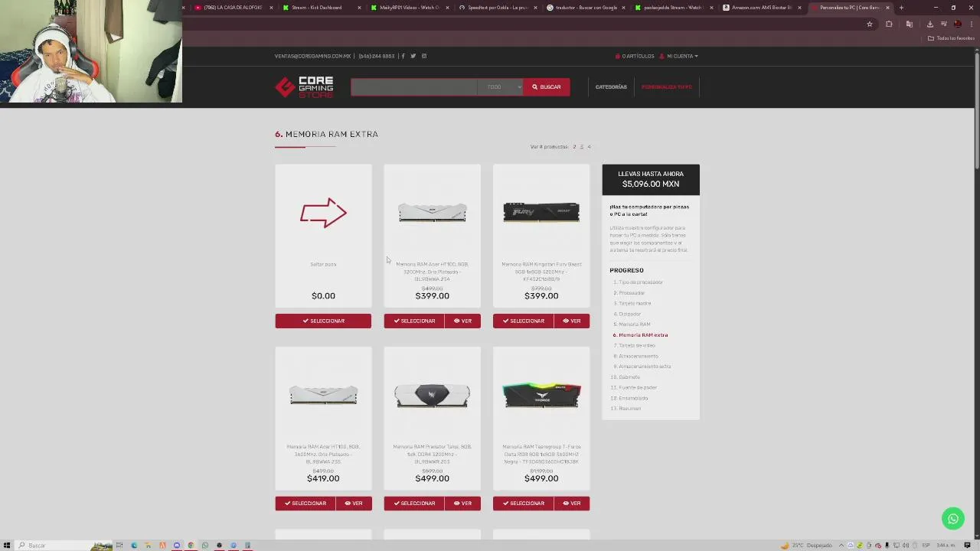This screenshot has height=551, width=980.
Task: Open the TODO category dropdown in search
Action: point(500,86)
